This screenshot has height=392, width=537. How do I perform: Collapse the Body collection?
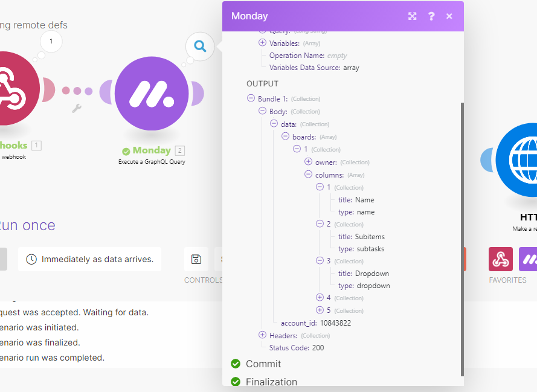point(262,111)
